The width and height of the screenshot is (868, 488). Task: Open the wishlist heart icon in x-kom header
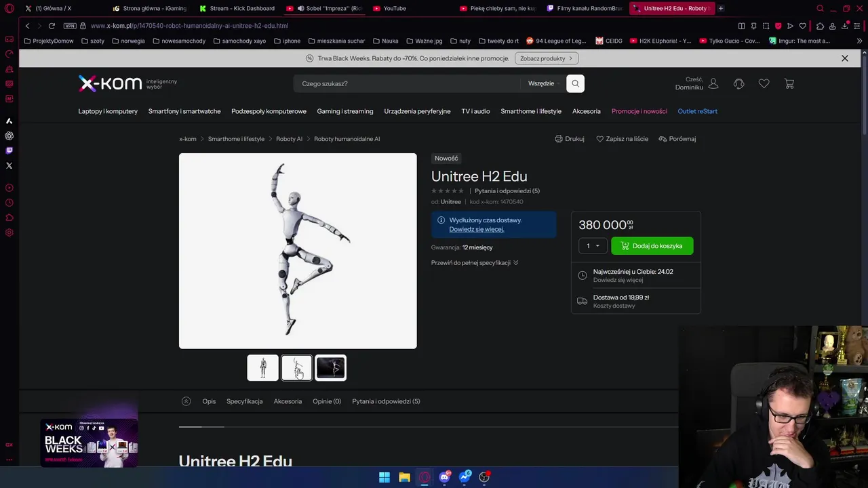click(x=764, y=83)
